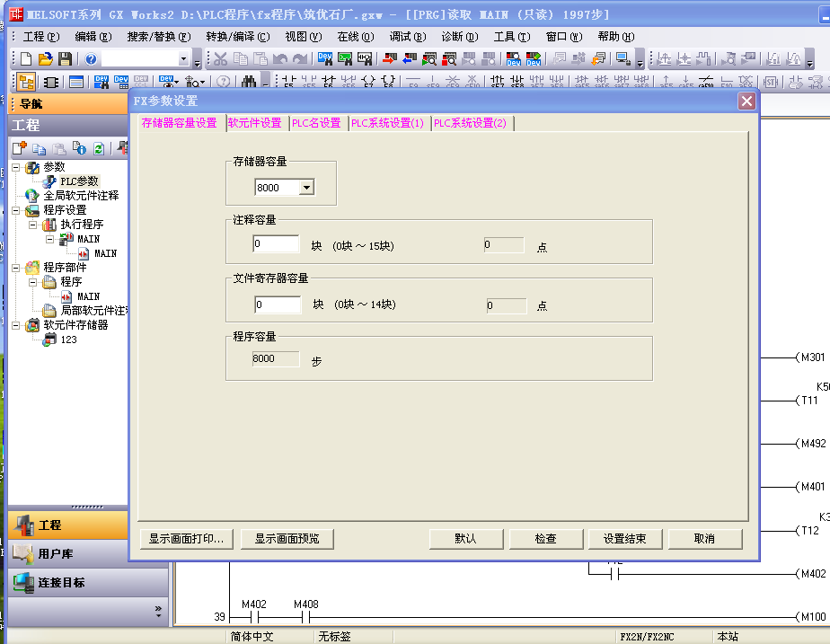Screen dimensions: 830x644
Task: Open the 连接目标 navigation panel
Action: tap(61, 582)
